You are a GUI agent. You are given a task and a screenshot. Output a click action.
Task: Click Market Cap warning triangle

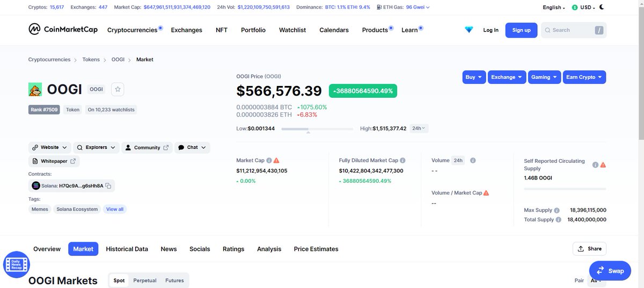tap(276, 160)
